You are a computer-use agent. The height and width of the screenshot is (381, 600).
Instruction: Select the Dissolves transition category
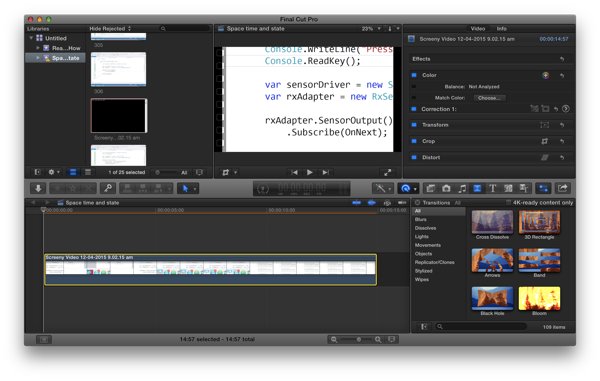(425, 228)
